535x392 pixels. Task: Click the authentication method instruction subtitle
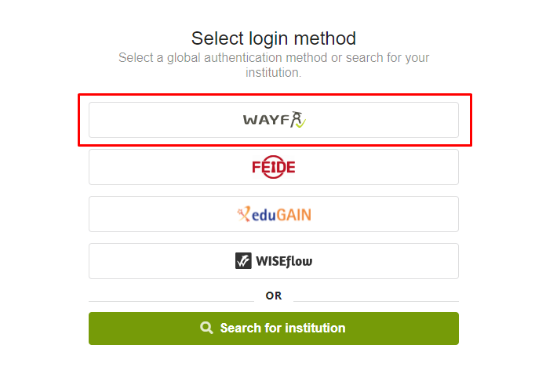(x=274, y=65)
